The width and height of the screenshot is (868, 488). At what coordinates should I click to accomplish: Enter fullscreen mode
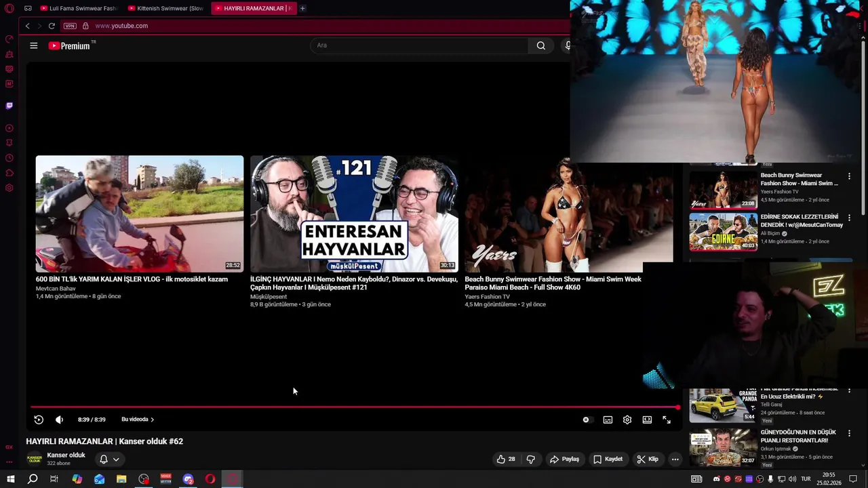667,420
